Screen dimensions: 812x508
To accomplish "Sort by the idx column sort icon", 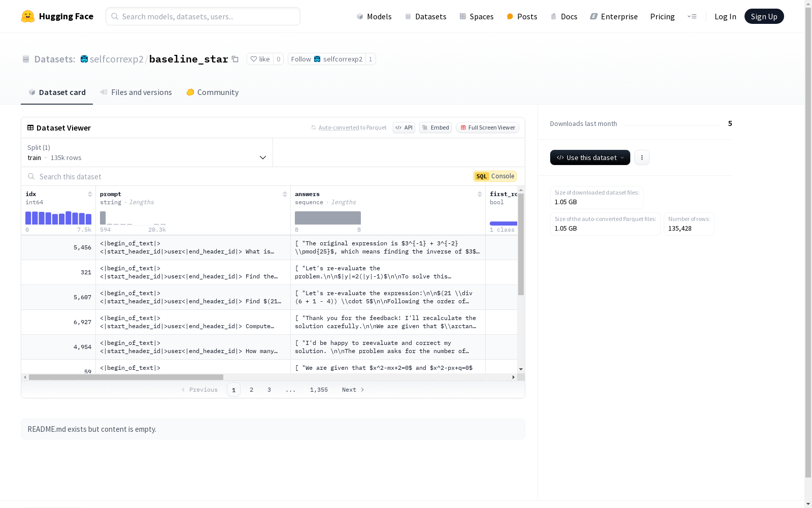I will [90, 194].
